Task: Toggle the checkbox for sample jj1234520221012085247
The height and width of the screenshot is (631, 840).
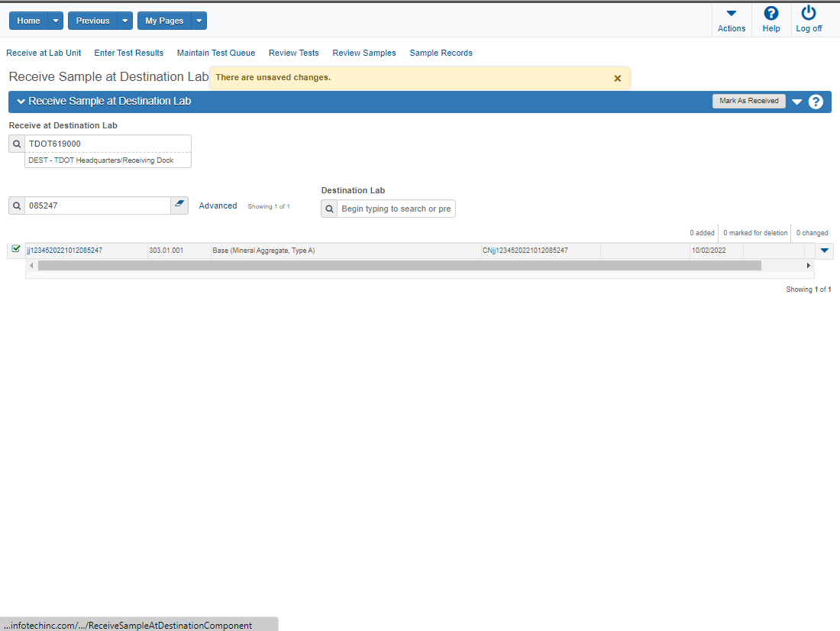Action: tap(16, 249)
